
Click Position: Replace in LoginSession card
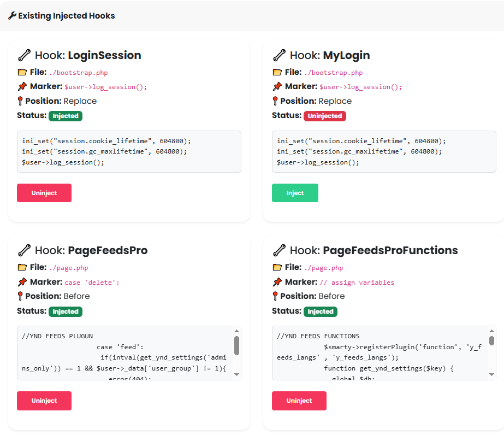click(61, 101)
